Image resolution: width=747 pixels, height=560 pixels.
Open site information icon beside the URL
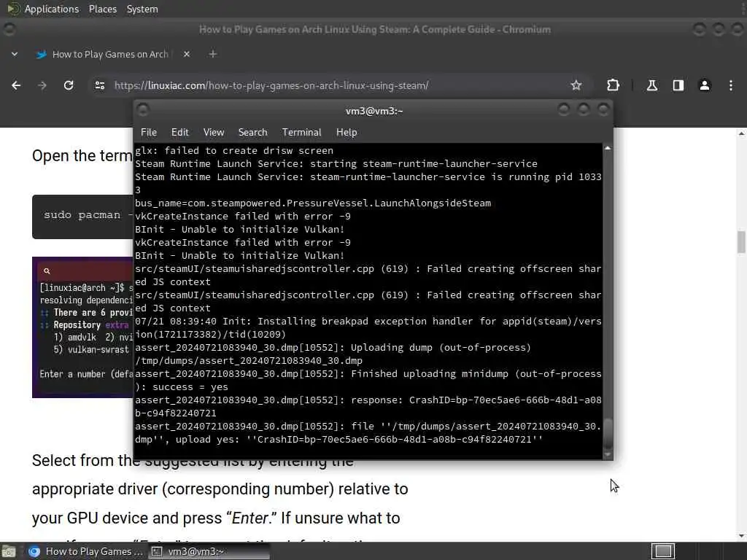99,85
